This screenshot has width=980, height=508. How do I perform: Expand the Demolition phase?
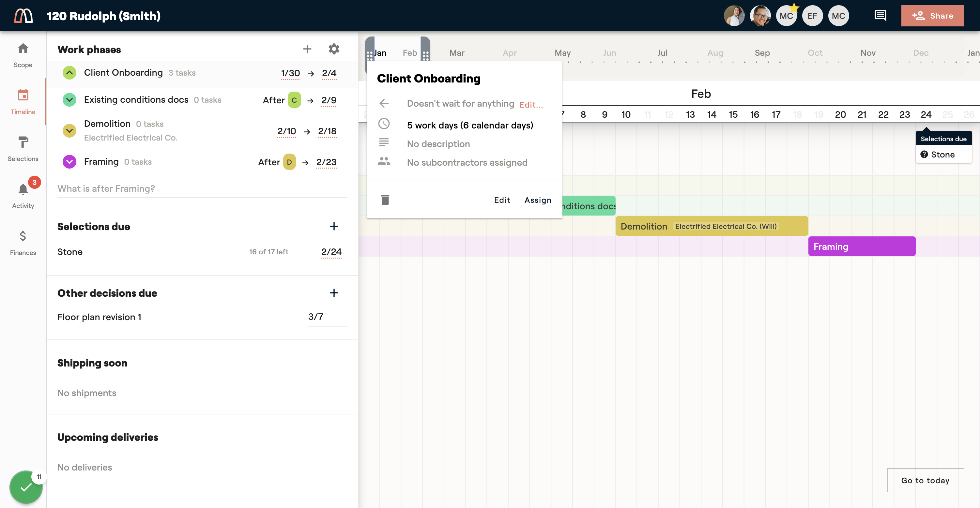click(69, 131)
